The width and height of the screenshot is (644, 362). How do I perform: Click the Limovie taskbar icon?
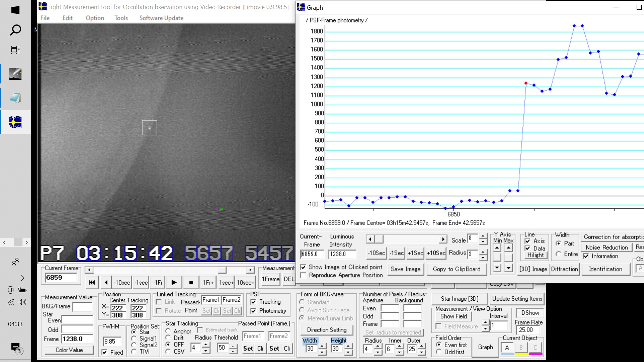(15, 122)
